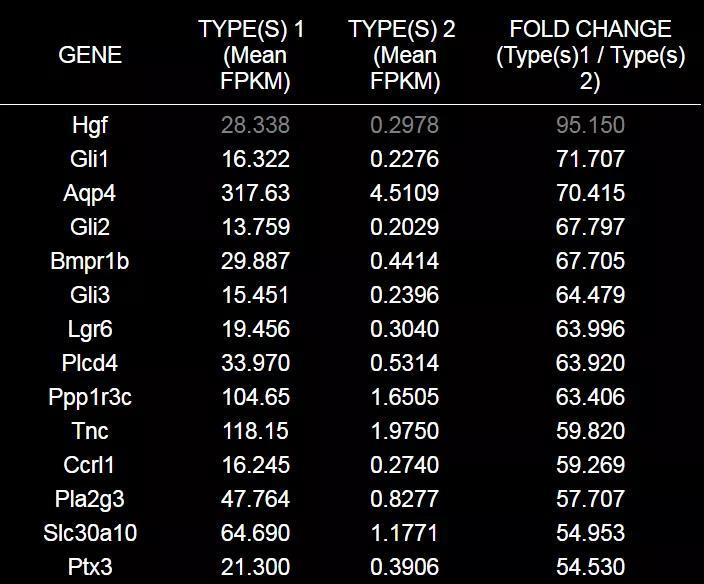This screenshot has height=584, width=704.
Task: Select the 95.150 fold change cell
Action: pos(590,125)
